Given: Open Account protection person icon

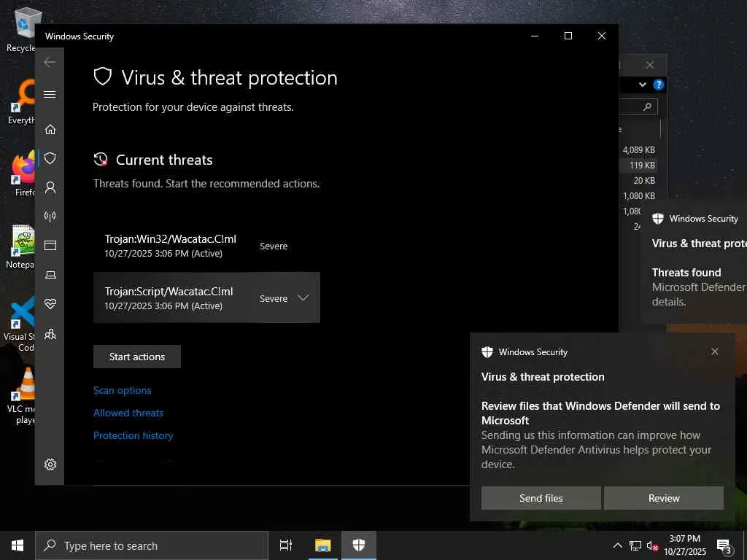Looking at the screenshot, I should pos(50,187).
